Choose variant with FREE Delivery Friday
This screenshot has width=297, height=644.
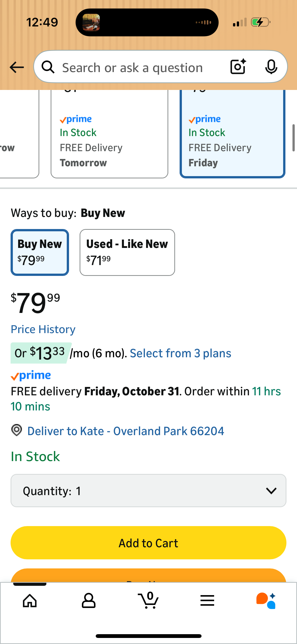click(232, 141)
